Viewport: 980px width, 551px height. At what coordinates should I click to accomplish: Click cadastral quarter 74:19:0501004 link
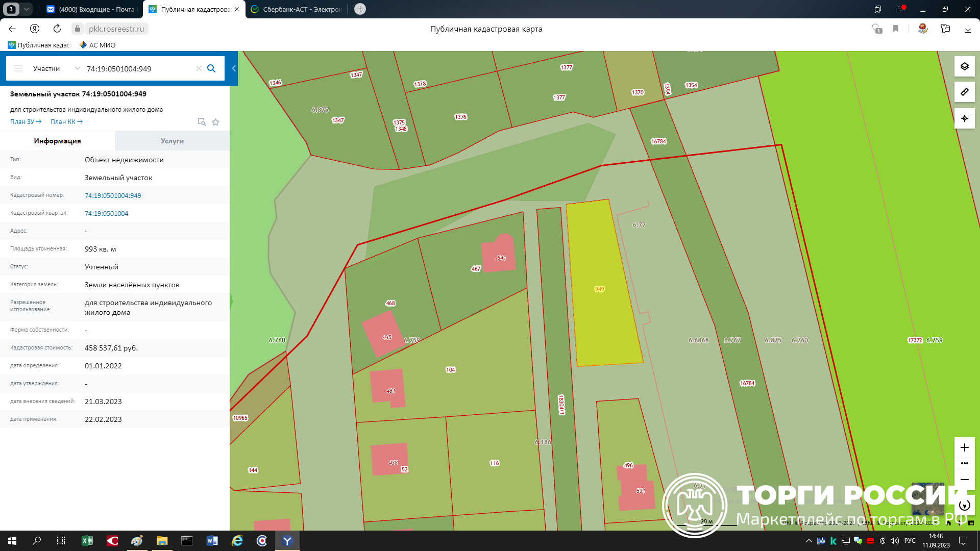click(106, 213)
